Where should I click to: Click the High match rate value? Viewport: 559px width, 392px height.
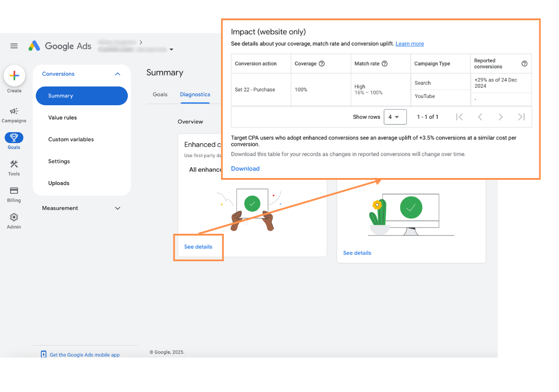point(360,87)
